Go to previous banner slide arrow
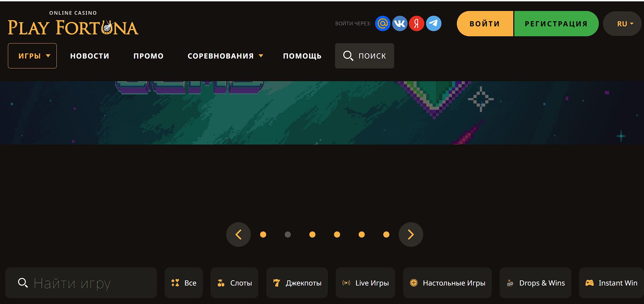644x304 pixels. [x=239, y=235]
